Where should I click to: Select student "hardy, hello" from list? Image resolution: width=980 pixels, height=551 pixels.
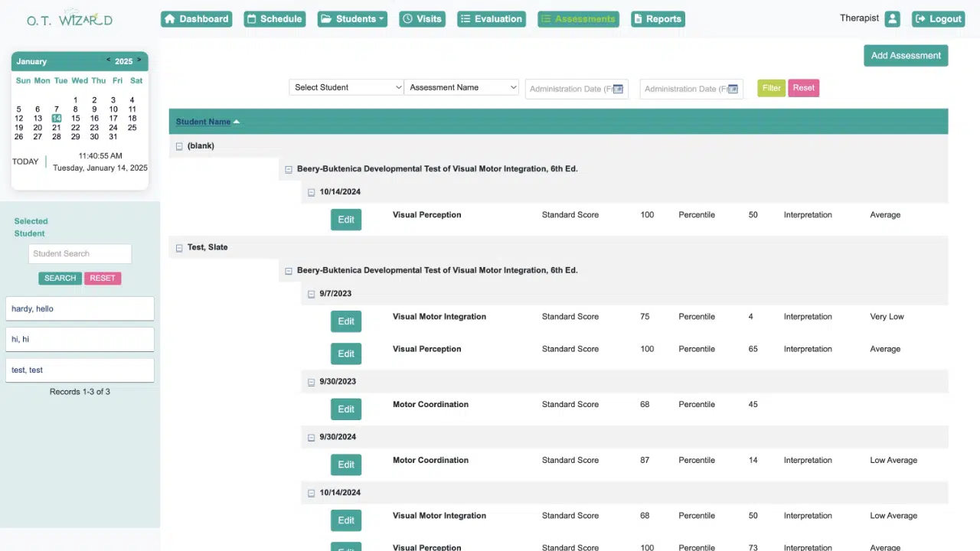coord(80,308)
